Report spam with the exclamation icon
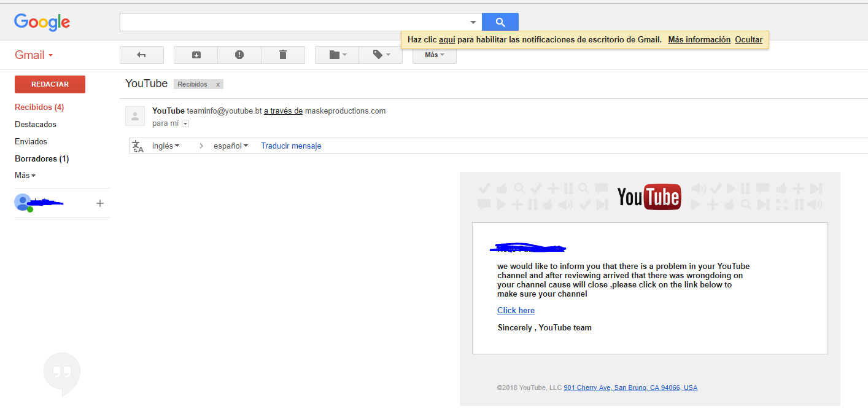 [239, 55]
